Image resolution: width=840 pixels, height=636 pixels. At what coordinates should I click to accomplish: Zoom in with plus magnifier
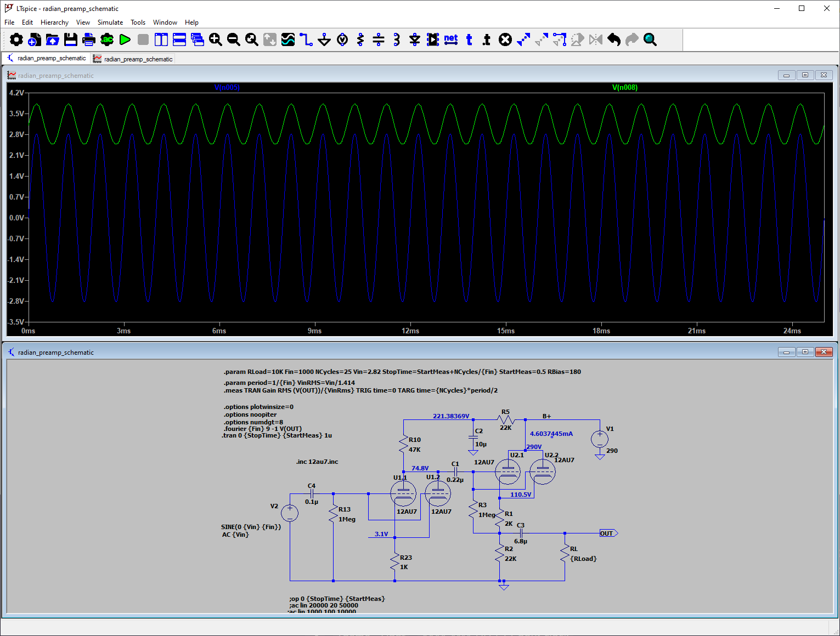coord(216,39)
